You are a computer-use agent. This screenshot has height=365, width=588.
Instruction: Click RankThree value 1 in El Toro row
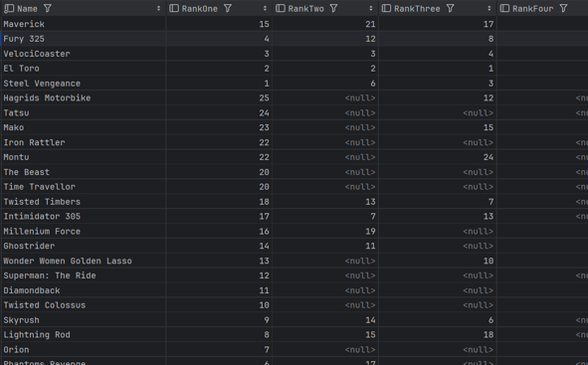click(x=490, y=69)
